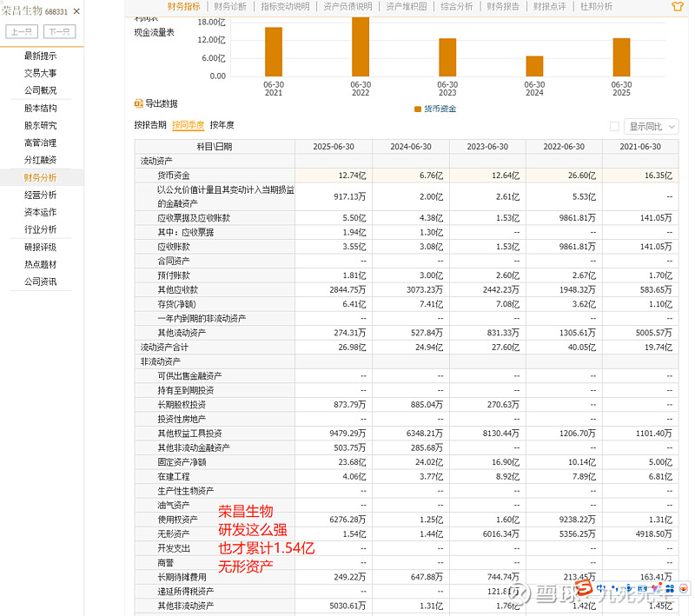Click the 06-30 2021 chart bar

274,52
